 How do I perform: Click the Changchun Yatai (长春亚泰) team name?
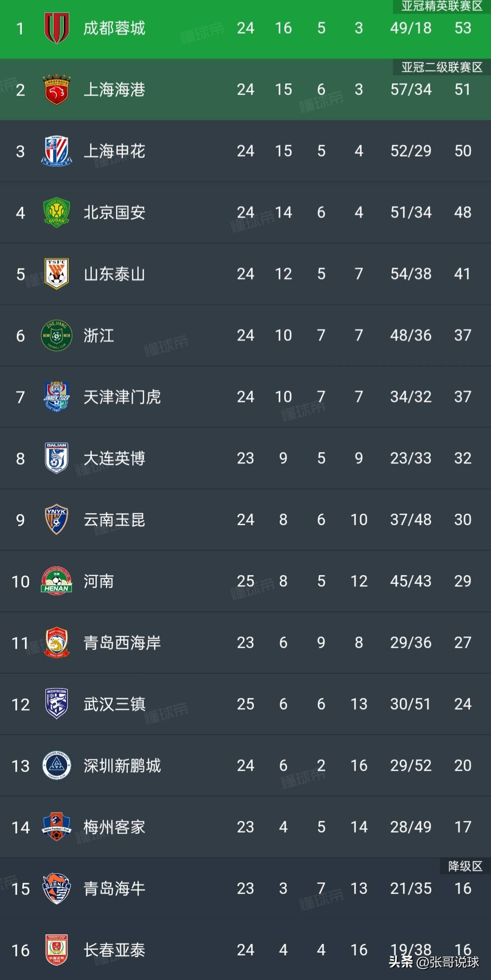click(114, 950)
